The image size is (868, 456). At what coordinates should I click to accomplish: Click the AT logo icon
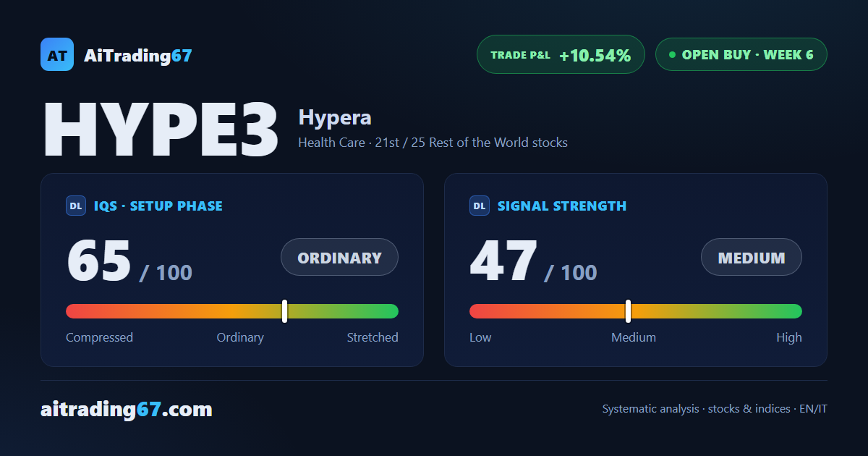(x=57, y=54)
